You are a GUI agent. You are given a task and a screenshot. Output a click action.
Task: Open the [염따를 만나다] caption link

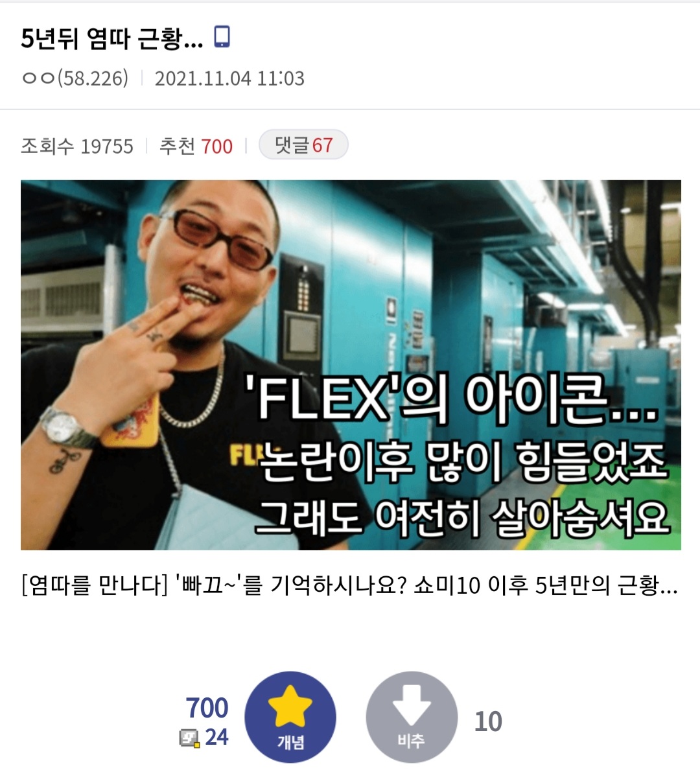coord(350,585)
